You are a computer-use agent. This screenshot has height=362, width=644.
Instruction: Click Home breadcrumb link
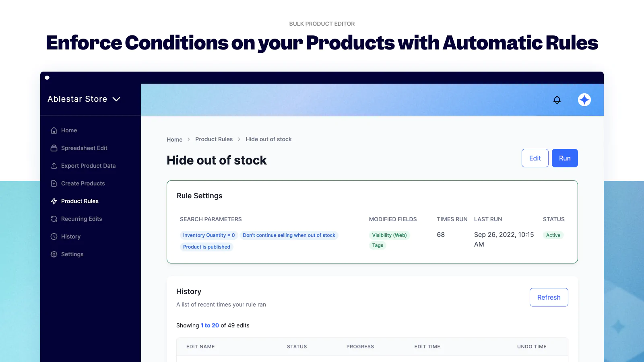point(174,140)
